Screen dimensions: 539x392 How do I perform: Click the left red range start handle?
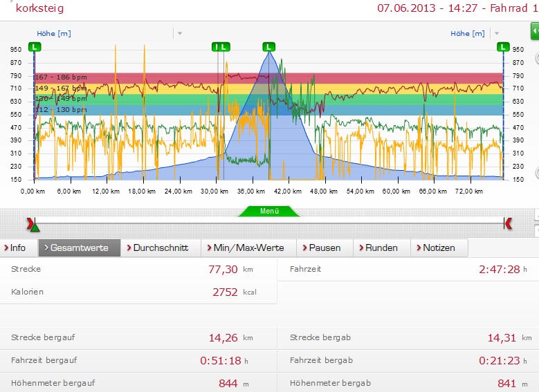30,223
